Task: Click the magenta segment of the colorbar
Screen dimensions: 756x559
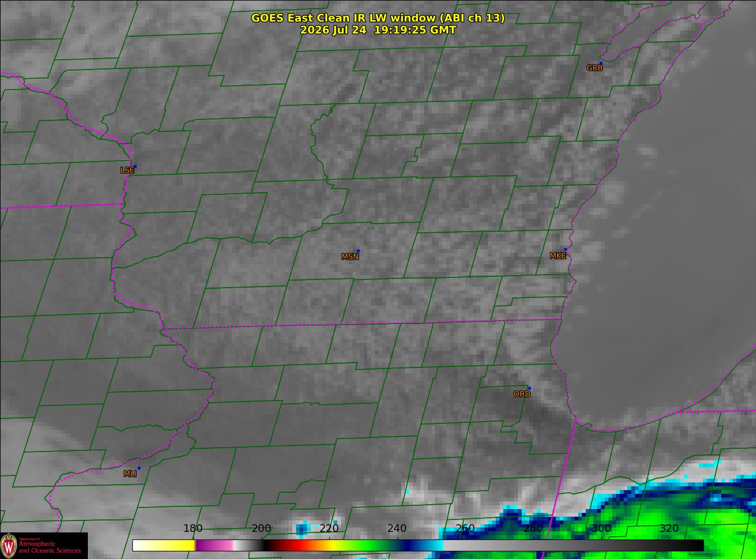Action: tap(214, 545)
